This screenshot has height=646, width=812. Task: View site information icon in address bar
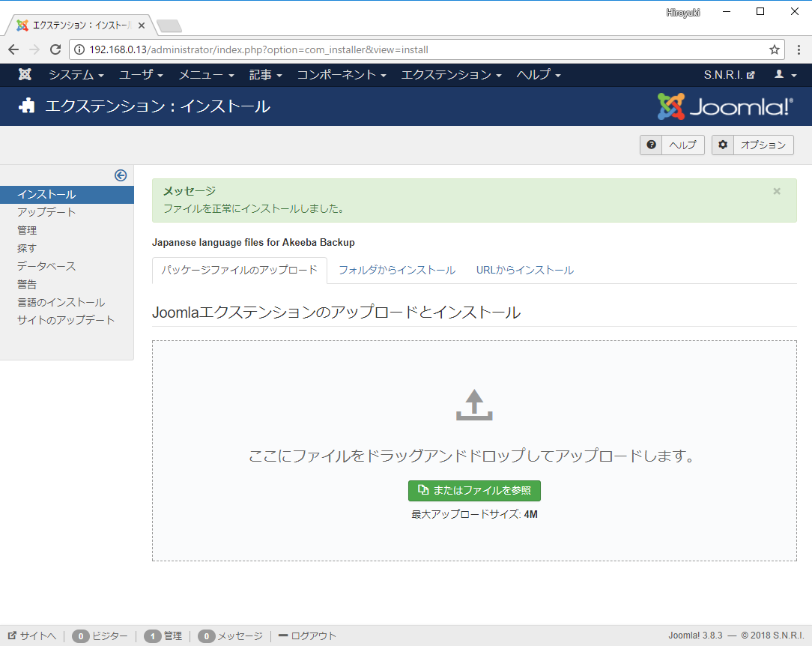tap(79, 49)
